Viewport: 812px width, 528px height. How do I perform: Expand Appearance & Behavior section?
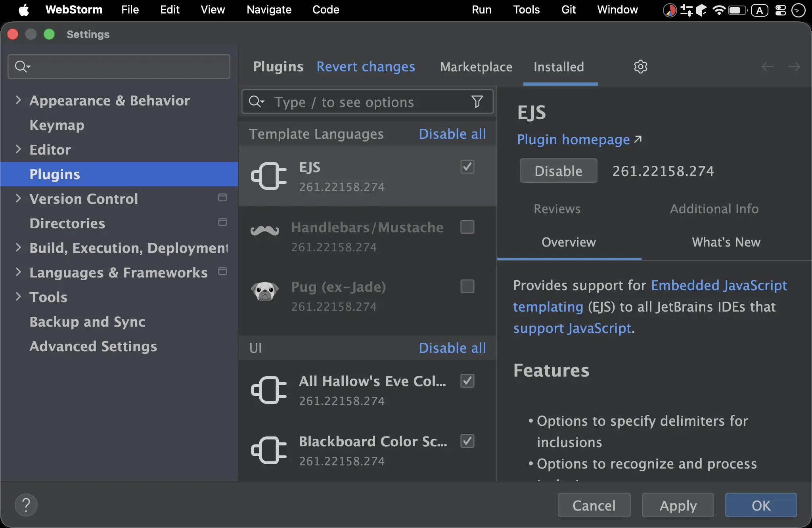pyautogui.click(x=18, y=100)
